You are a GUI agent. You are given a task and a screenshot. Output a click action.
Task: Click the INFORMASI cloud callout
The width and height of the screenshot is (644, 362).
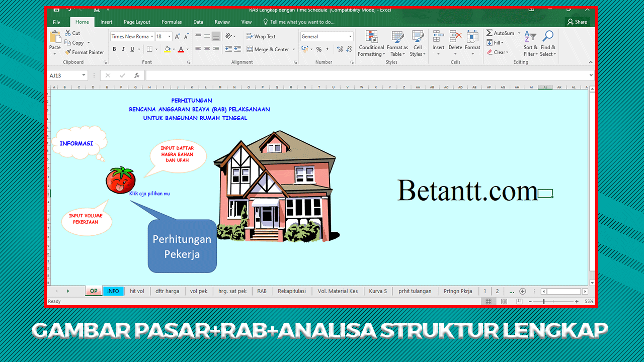tap(78, 142)
